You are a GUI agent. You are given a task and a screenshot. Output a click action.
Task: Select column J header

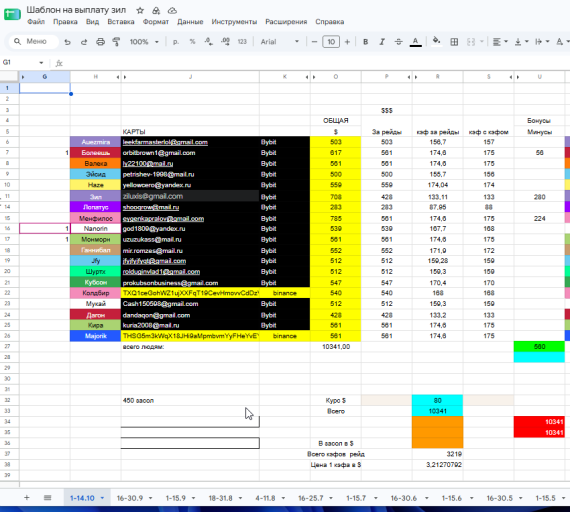(190, 77)
